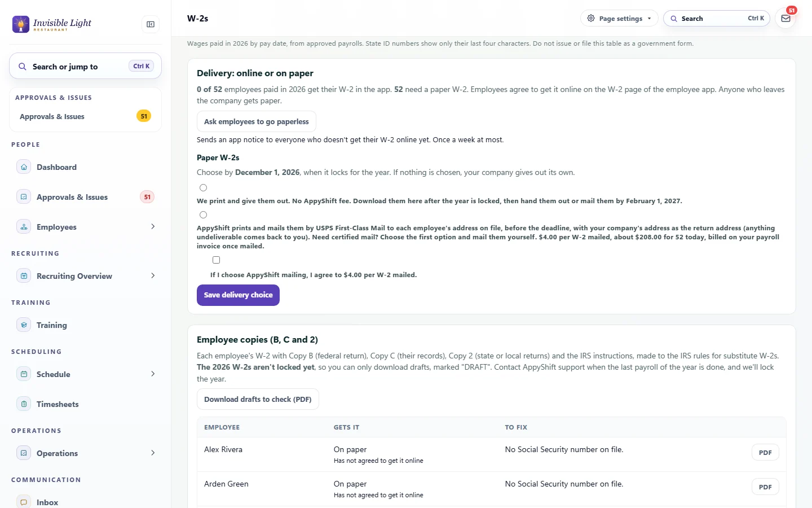Click Save delivery choice button
The image size is (812, 508).
(238, 295)
